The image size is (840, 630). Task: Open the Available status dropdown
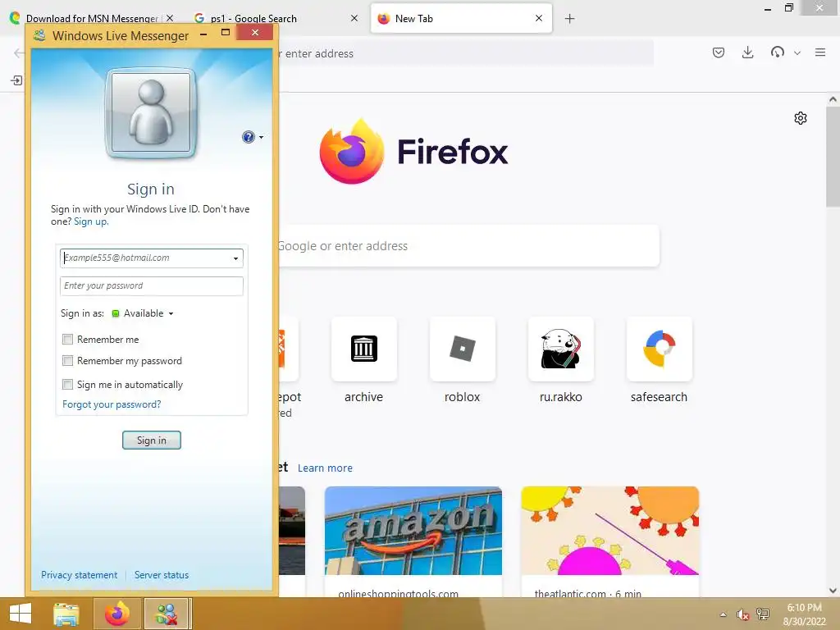pos(143,313)
